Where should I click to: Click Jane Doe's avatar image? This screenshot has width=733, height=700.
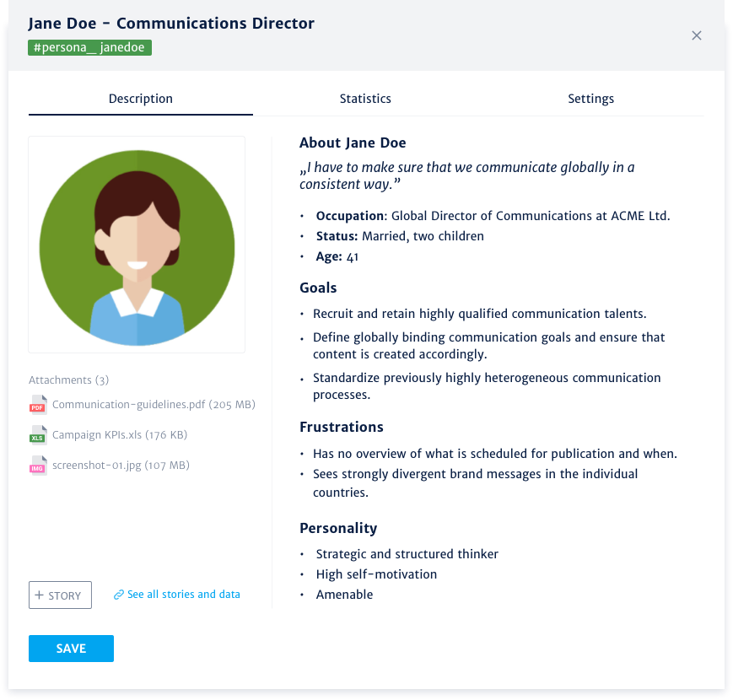click(137, 245)
